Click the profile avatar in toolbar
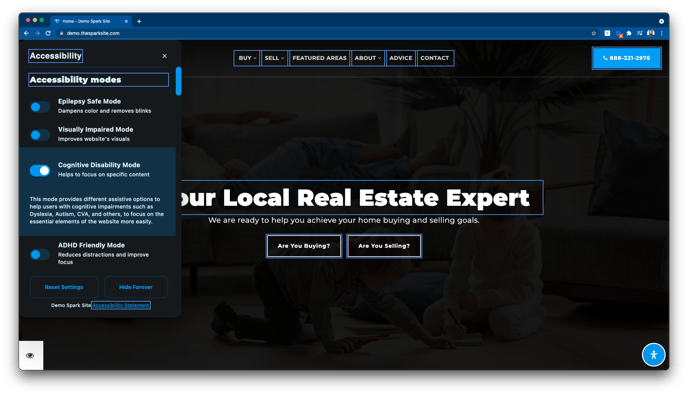688x395 pixels. tap(651, 33)
